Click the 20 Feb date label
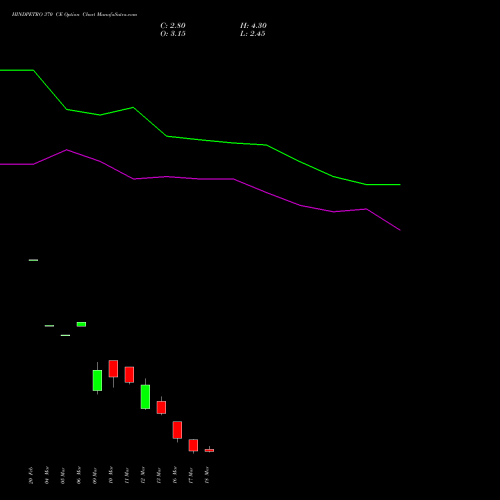Viewport: 500px width, 500px height. (31, 475)
